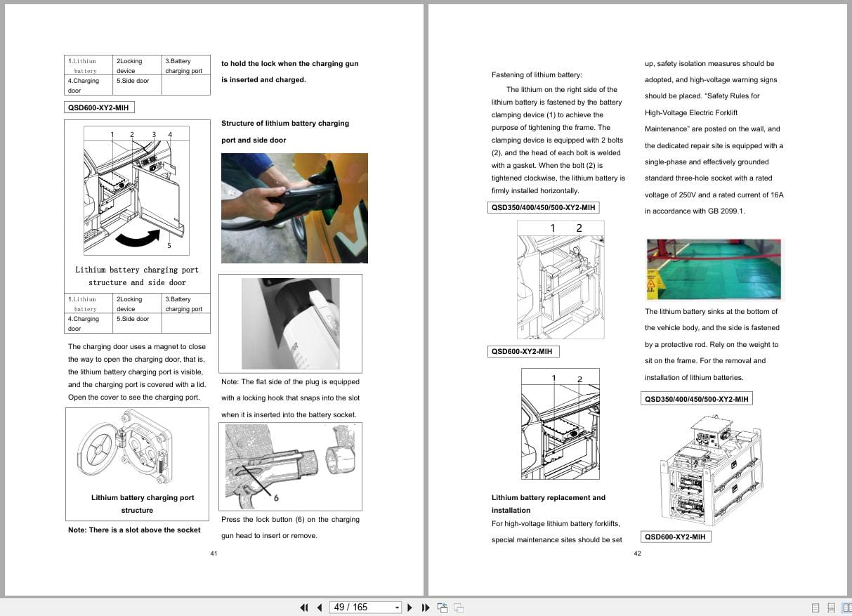Click the charging gun photo on page 41
The width and height of the screenshot is (852, 616).
coord(294,208)
